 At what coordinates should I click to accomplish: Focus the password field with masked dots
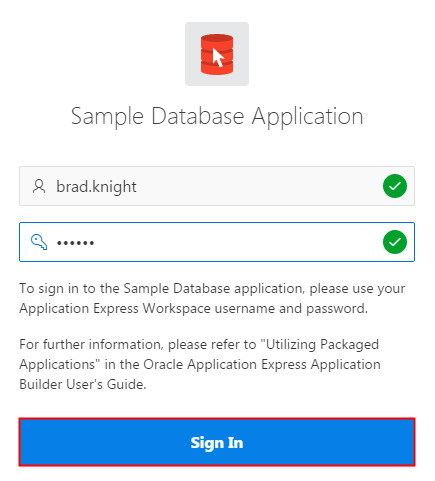[217, 242]
